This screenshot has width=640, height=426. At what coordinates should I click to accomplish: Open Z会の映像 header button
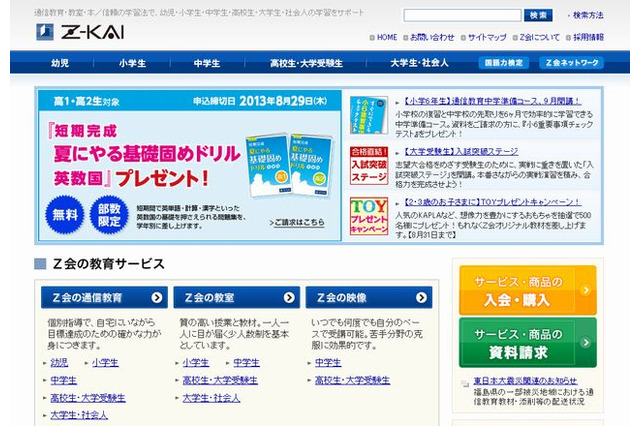369,297
